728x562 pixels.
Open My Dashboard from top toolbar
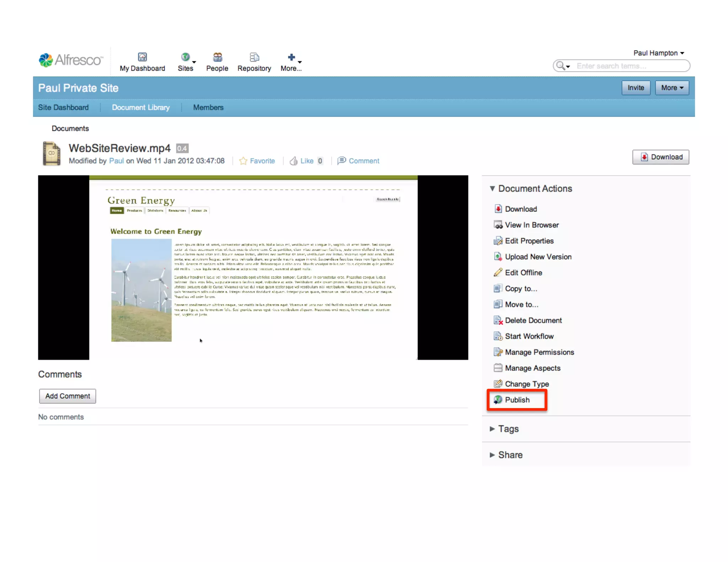[142, 62]
